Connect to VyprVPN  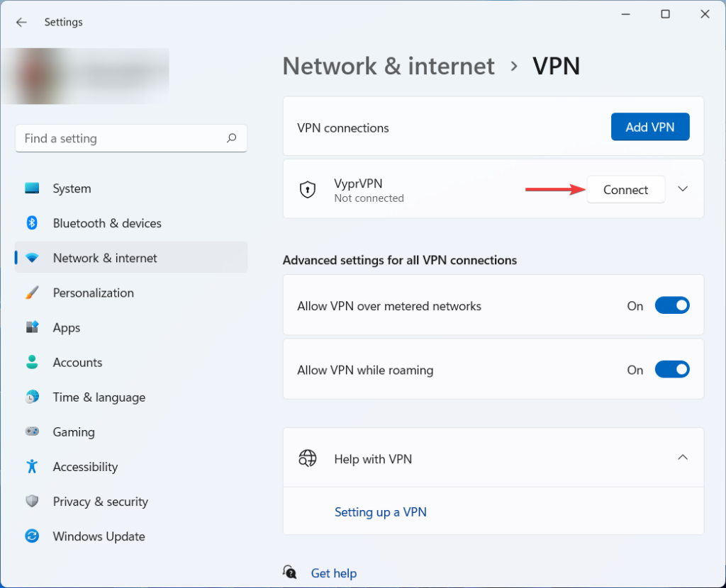626,189
